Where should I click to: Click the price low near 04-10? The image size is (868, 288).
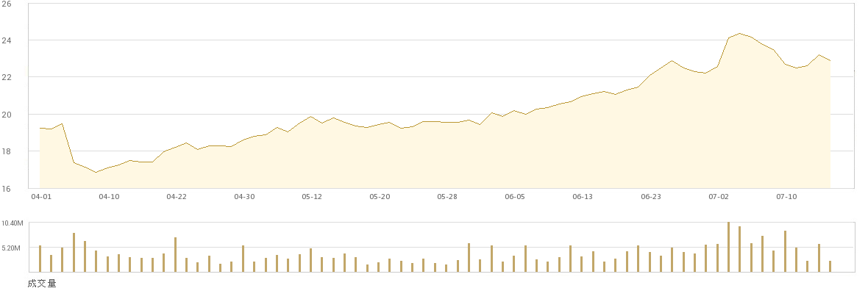[96, 173]
